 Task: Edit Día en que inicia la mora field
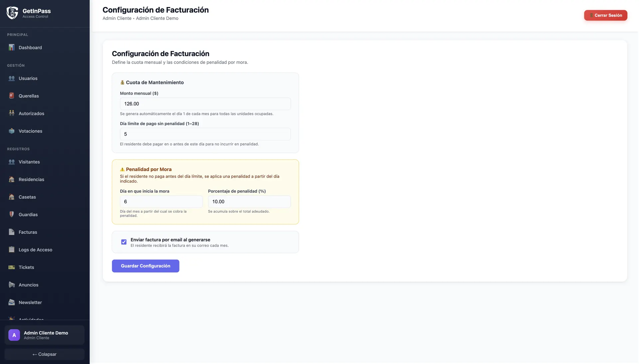pos(161,202)
